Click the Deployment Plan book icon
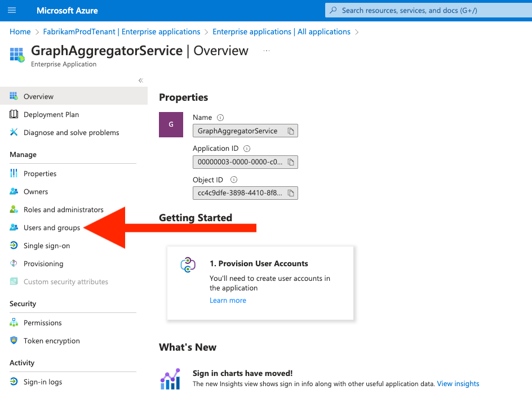Image resolution: width=532 pixels, height=394 pixels. [14, 114]
